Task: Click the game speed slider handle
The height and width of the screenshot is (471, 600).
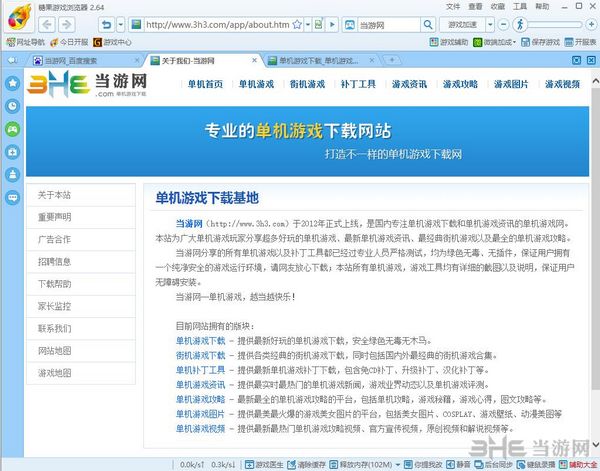Action: pyautogui.click(x=520, y=25)
